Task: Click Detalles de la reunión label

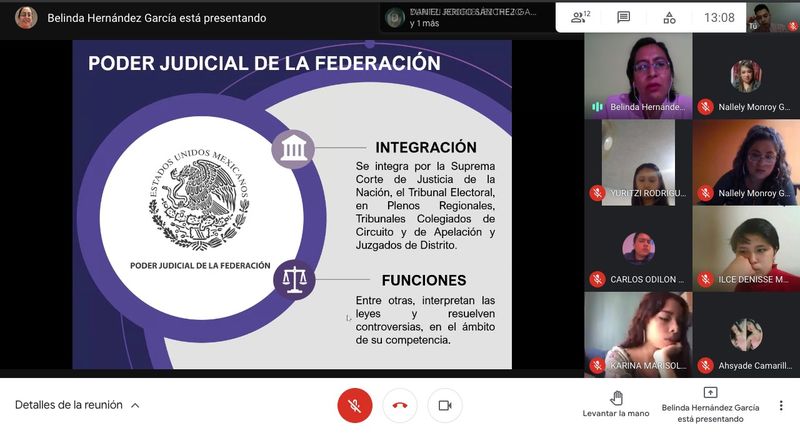Action: point(69,405)
